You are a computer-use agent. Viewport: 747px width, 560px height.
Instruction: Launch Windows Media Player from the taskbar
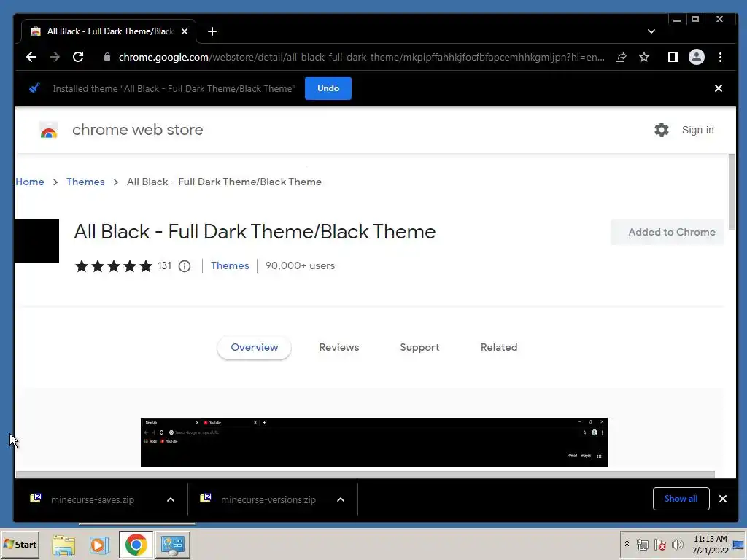99,545
